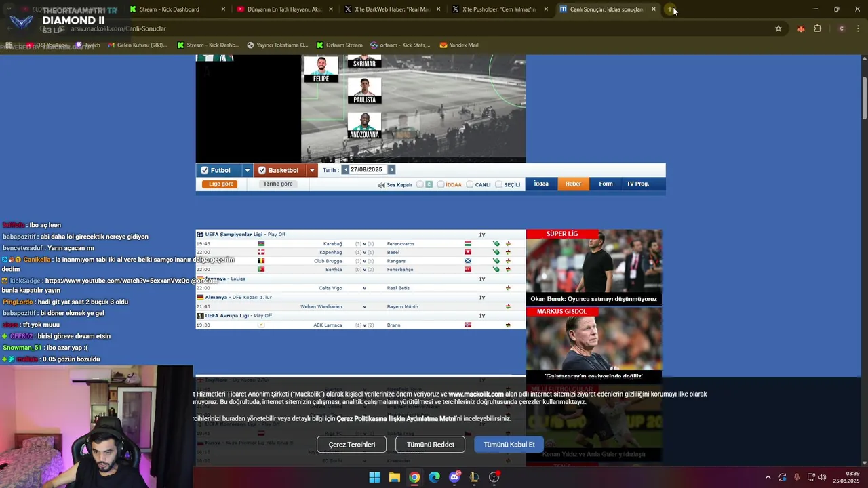Open the Okan Buruk news thumbnail
Viewport: 868px width, 488px height.
pyautogui.click(x=594, y=267)
